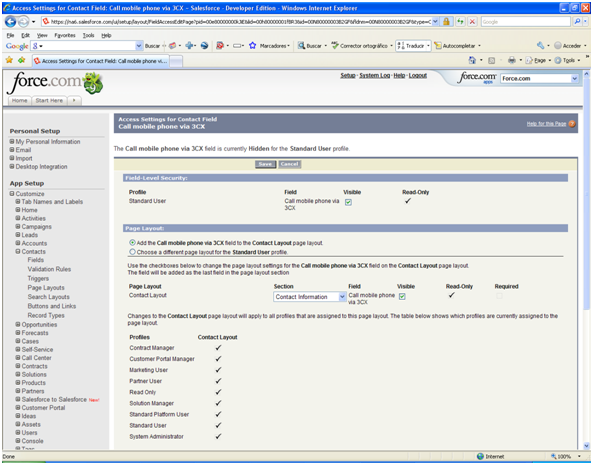
Task: Click the zoom level icon in status bar
Action: (x=554, y=457)
